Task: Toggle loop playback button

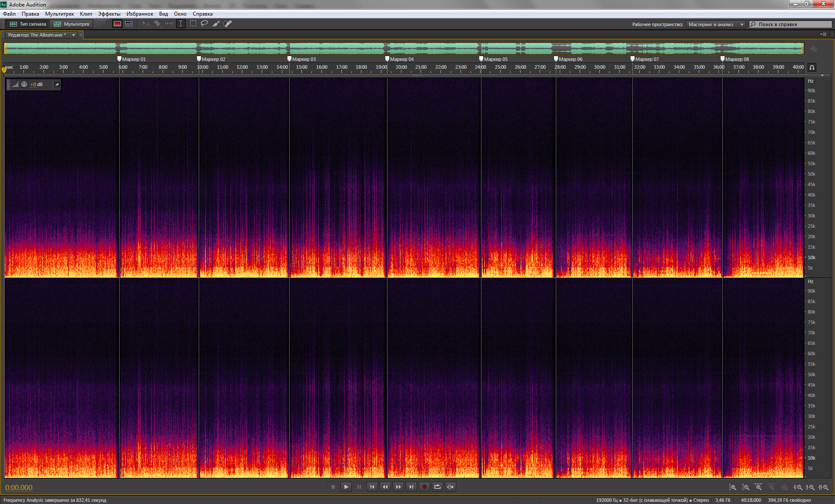Action: click(437, 487)
